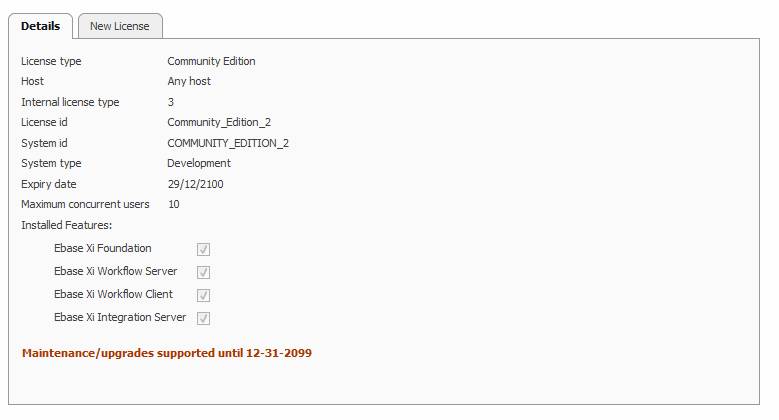The width and height of the screenshot is (779, 420).
Task: Toggle the Ebase Xi Foundation checkbox
Action: tap(204, 249)
